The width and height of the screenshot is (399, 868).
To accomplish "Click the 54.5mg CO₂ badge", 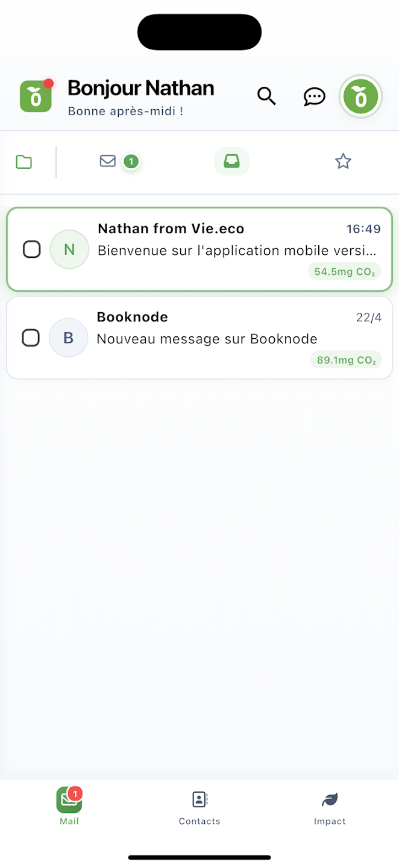I will coord(344,271).
